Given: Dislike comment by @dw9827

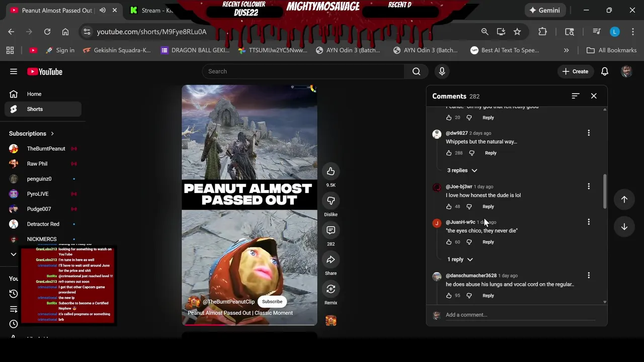Looking at the screenshot, I should [x=471, y=153].
